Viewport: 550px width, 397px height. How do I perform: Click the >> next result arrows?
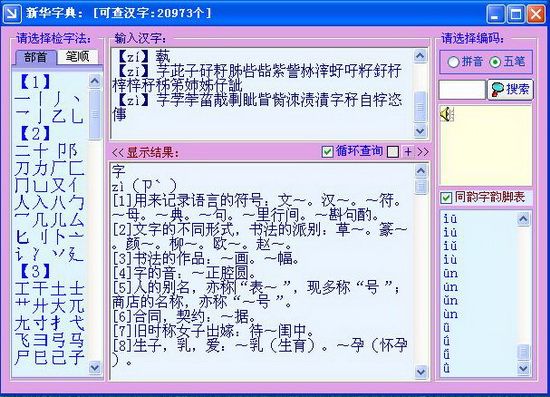click(x=423, y=152)
